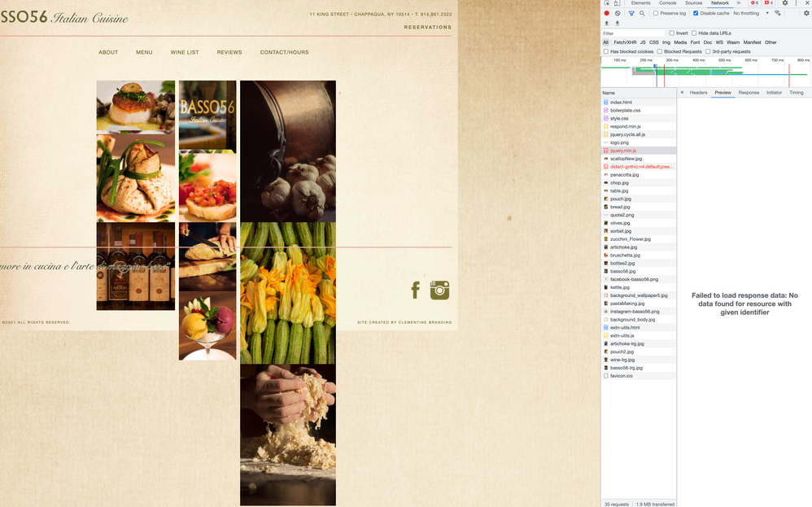Check the Invert filter checkbox
Image resolution: width=812 pixels, height=507 pixels.
pos(672,33)
